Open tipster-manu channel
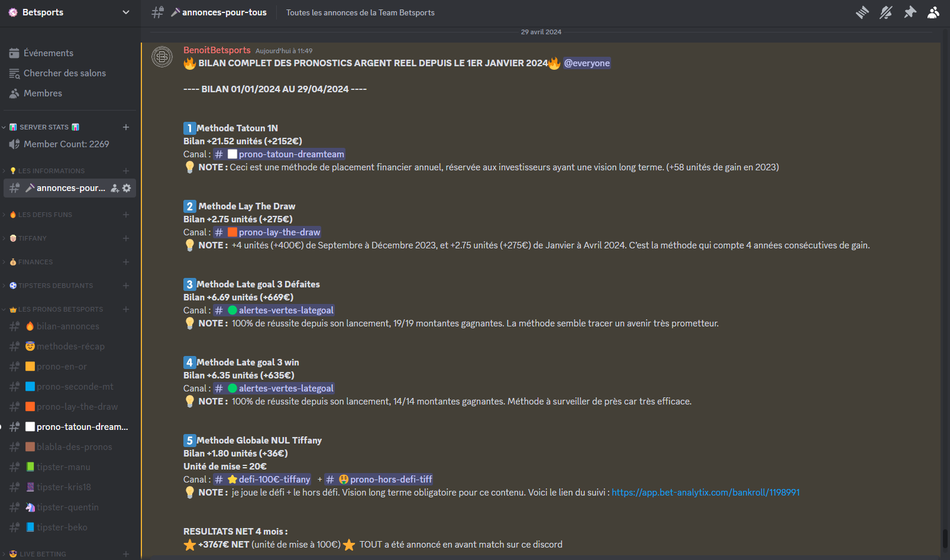 (70, 467)
